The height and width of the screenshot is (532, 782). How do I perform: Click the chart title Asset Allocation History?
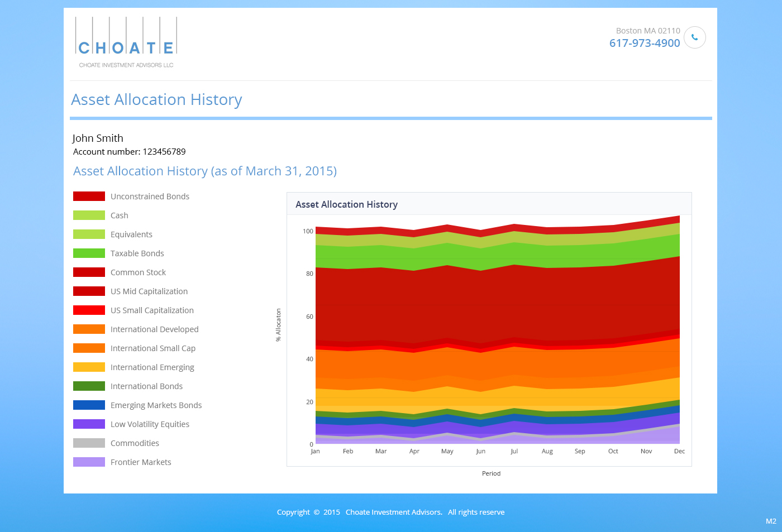coord(346,204)
